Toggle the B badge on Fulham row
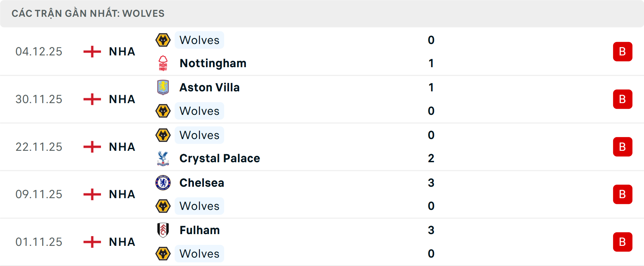 coord(623,242)
